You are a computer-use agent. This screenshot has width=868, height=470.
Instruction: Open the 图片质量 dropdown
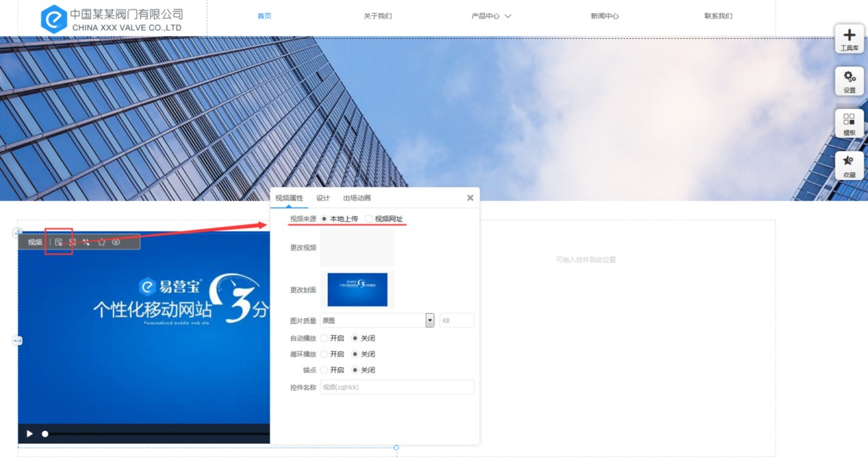(430, 320)
